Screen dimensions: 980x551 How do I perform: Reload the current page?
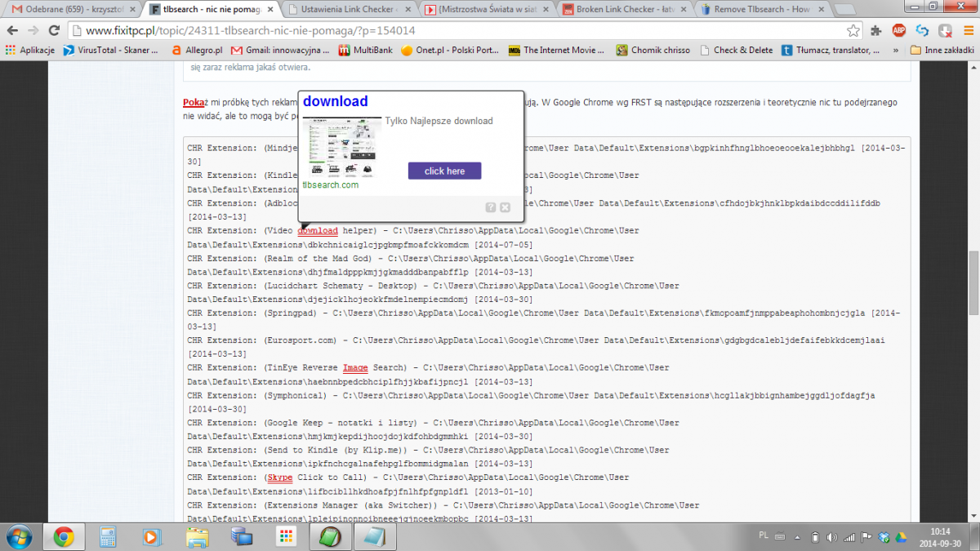click(55, 30)
